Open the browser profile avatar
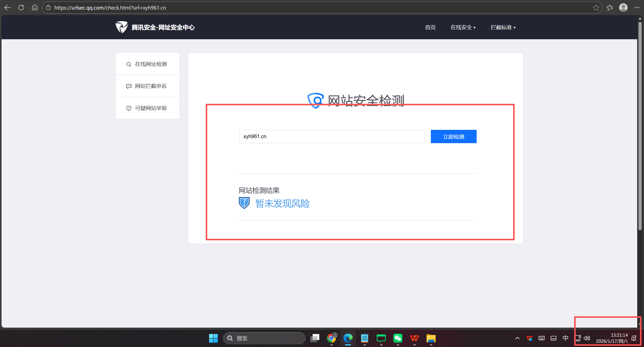Image resolution: width=644 pixels, height=347 pixels. click(x=623, y=8)
